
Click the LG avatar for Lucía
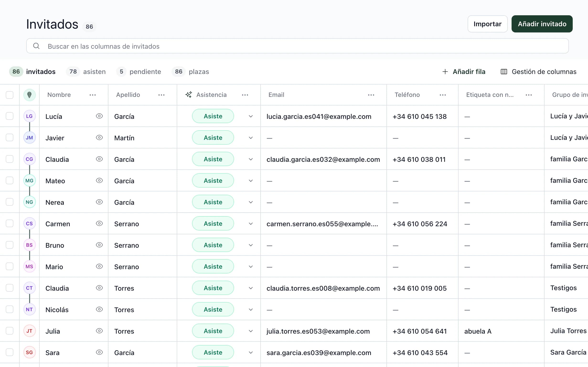[29, 116]
